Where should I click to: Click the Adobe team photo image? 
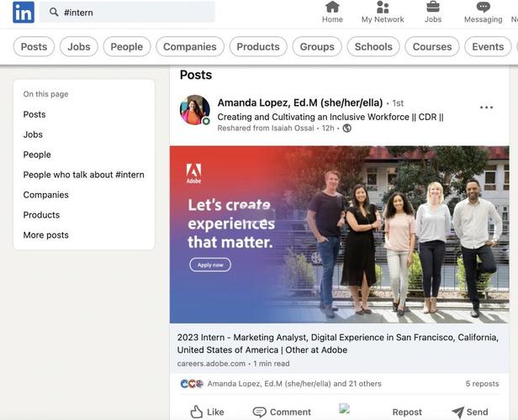pyautogui.click(x=339, y=234)
